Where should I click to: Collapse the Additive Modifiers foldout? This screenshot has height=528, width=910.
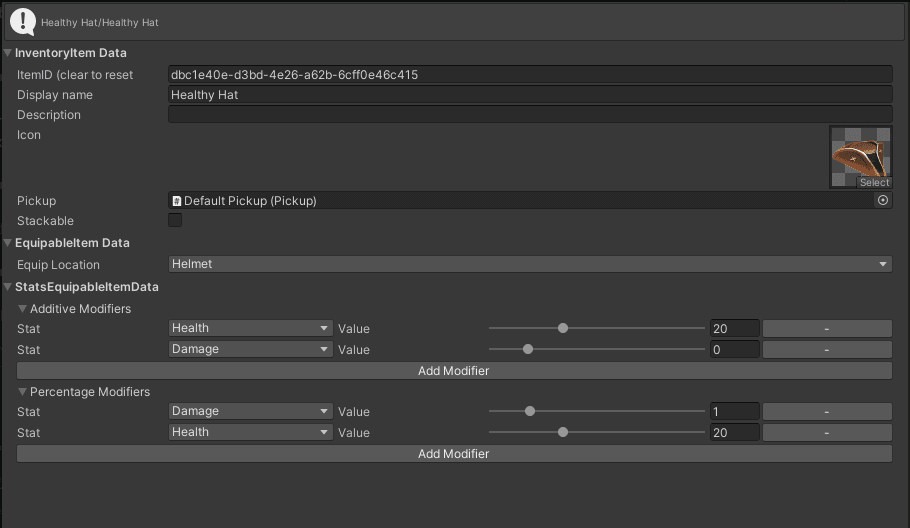[22, 309]
